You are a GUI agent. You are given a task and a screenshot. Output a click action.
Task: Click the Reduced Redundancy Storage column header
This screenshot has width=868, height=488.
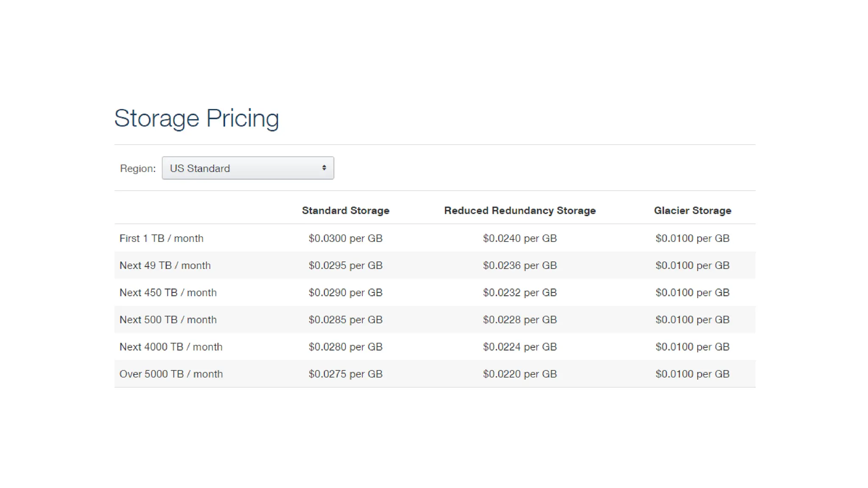pyautogui.click(x=520, y=211)
